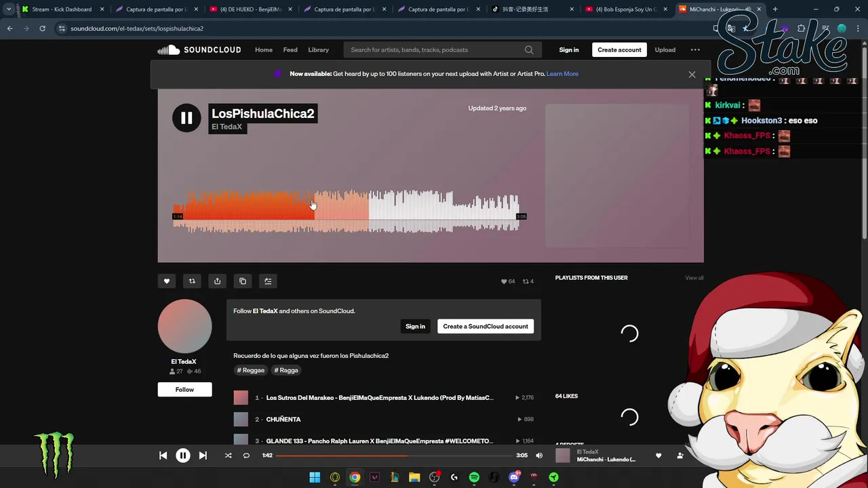Click the SoundCloud logo
868x488 pixels.
(199, 49)
